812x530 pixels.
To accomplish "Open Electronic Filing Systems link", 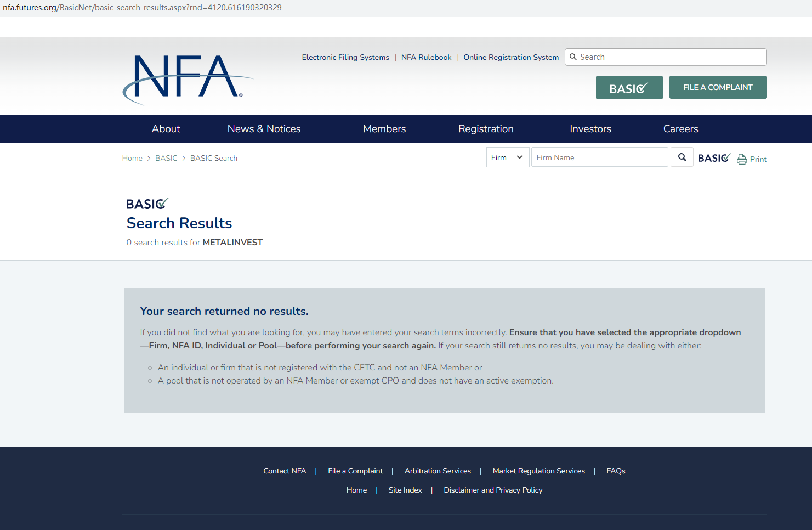I will 345,57.
